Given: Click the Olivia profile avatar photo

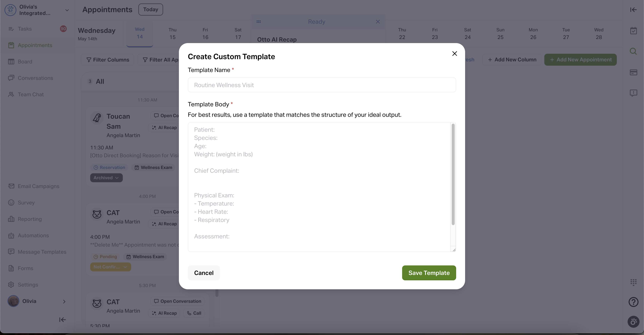Looking at the screenshot, I should pos(13,301).
